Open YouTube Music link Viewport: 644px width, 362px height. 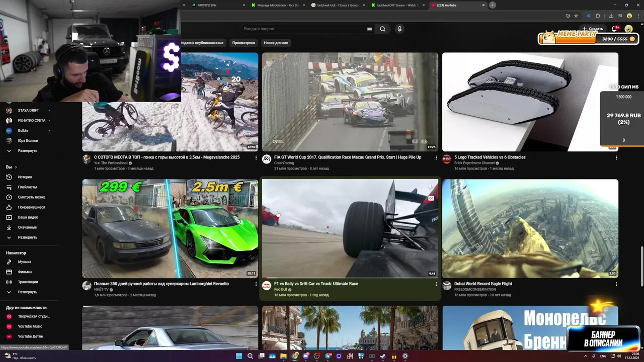coord(30,326)
